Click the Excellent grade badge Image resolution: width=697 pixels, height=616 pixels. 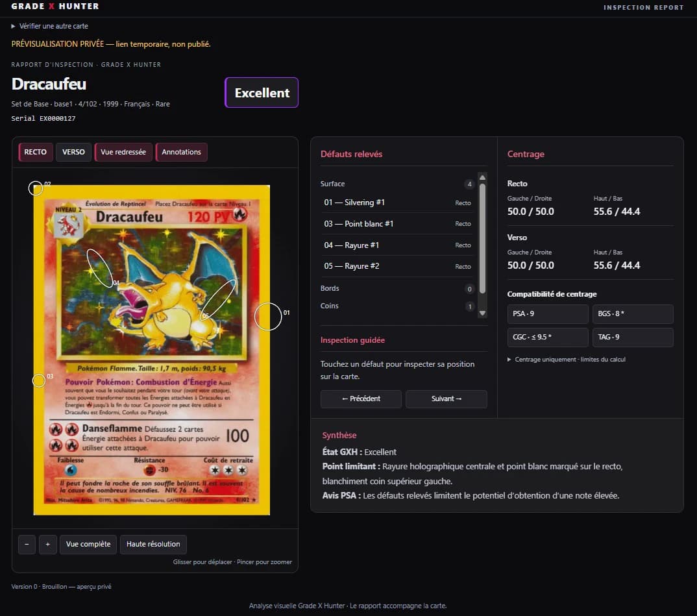tap(262, 92)
